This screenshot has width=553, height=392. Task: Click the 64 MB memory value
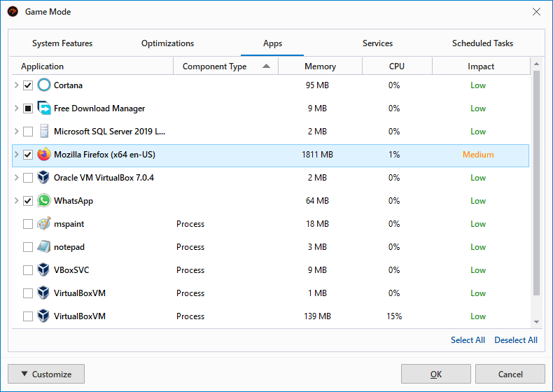(317, 201)
